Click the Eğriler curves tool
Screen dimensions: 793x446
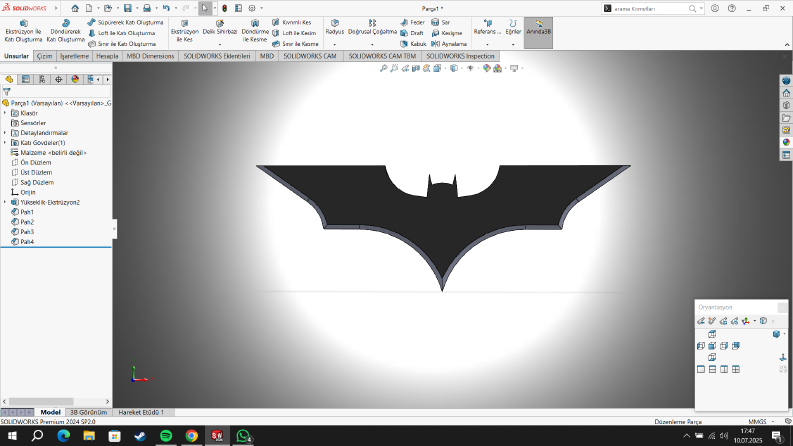click(513, 27)
